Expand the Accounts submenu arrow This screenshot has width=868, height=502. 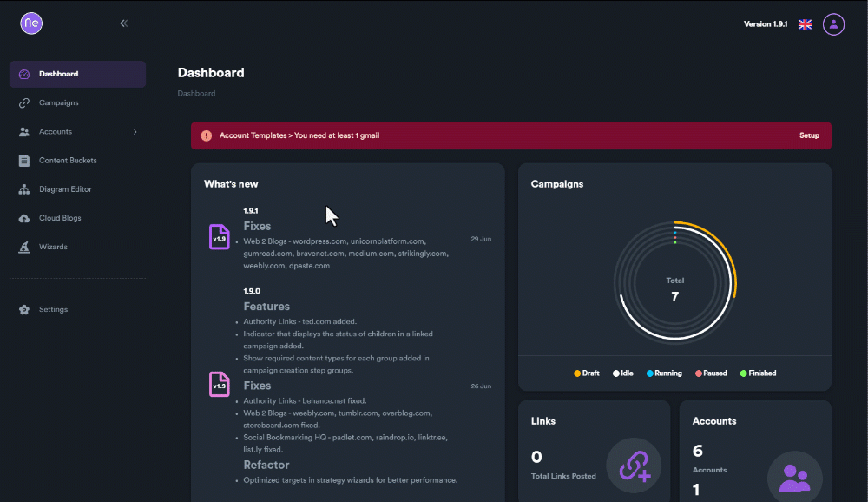[135, 132]
